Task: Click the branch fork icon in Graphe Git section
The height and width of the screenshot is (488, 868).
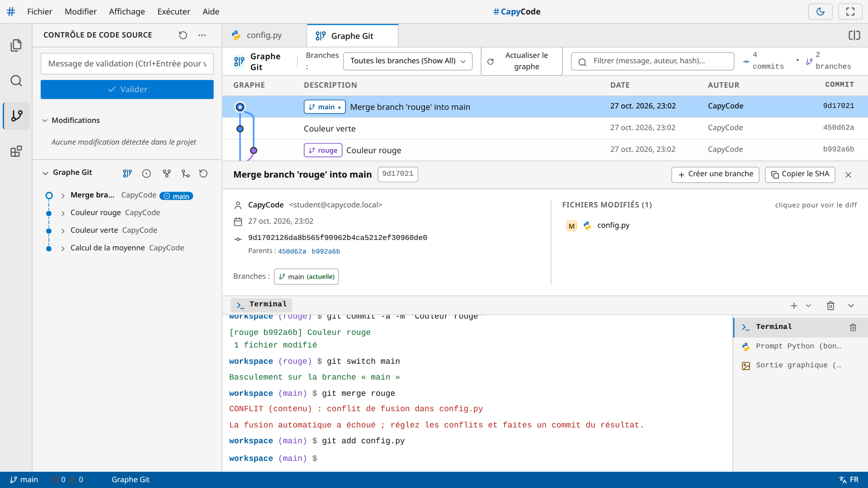Action: tap(167, 174)
